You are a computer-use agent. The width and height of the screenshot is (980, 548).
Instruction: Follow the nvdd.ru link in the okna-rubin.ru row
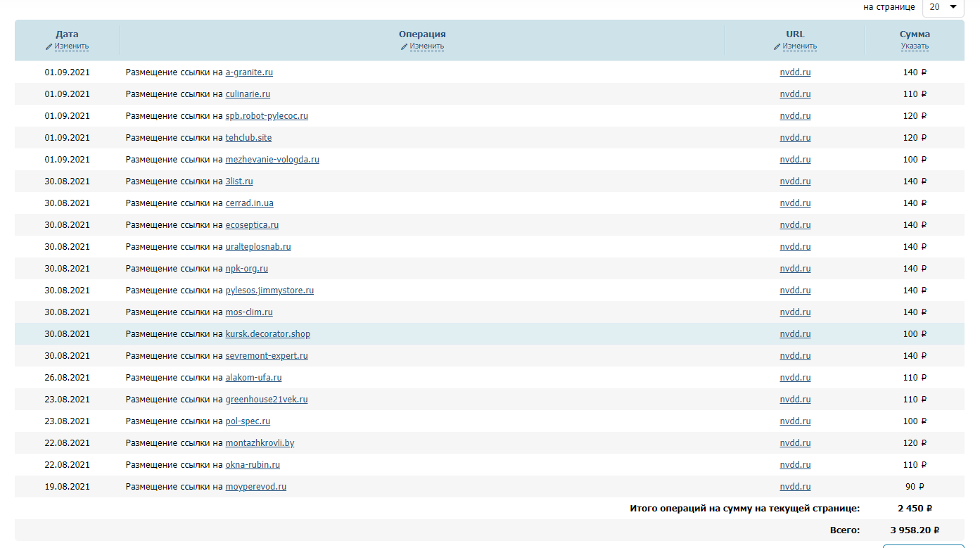[x=795, y=465]
